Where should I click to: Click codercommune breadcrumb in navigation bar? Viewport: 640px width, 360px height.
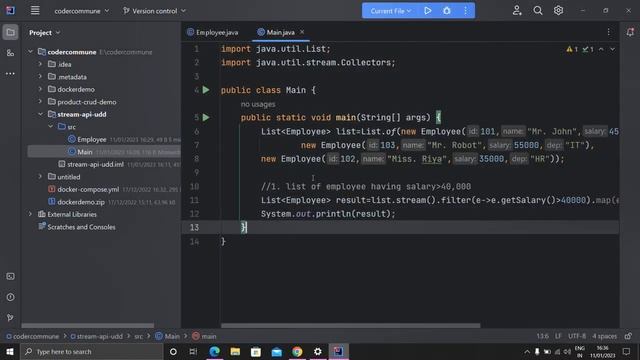click(x=33, y=336)
